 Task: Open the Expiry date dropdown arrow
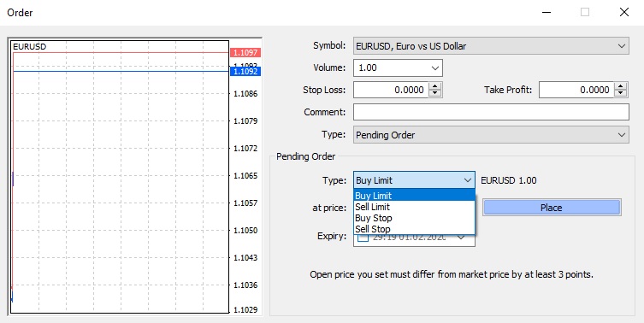click(x=461, y=238)
